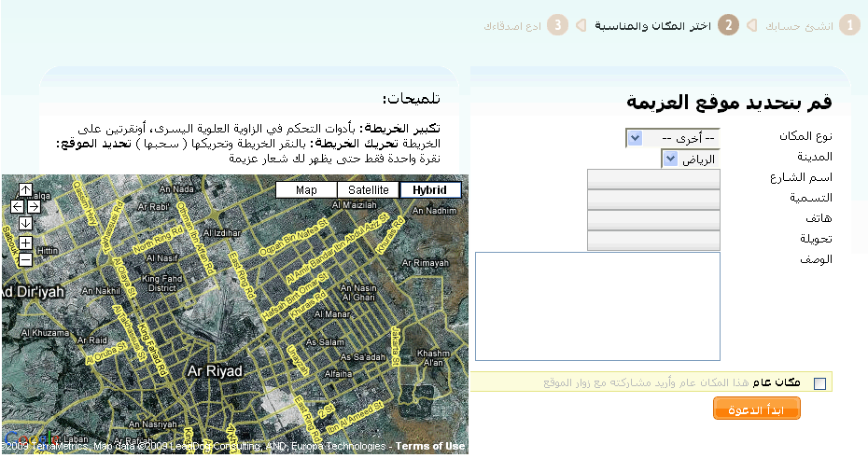Click the Al M'aizilah label on map
868x458 pixels.
tap(355, 204)
